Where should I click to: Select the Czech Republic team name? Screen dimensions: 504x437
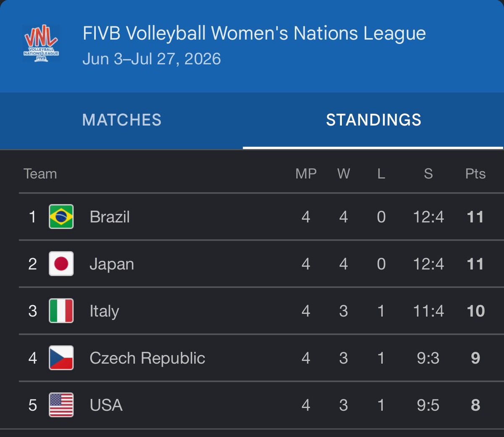click(x=147, y=358)
